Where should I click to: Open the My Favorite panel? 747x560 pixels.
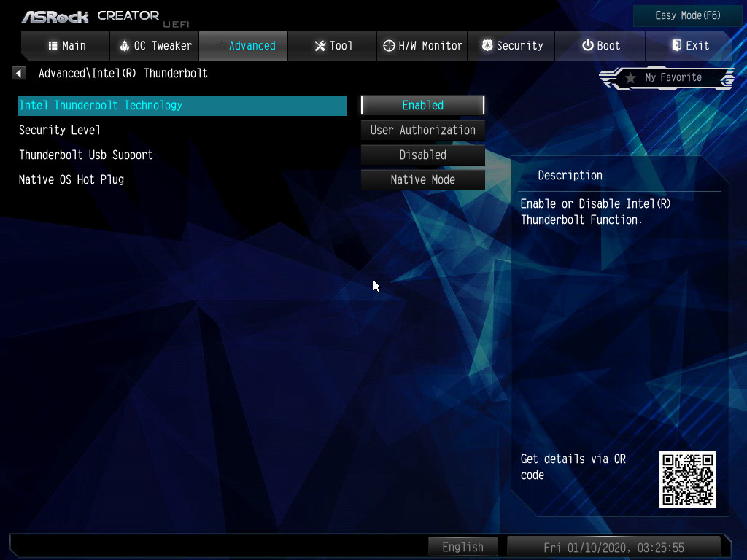coord(673,78)
